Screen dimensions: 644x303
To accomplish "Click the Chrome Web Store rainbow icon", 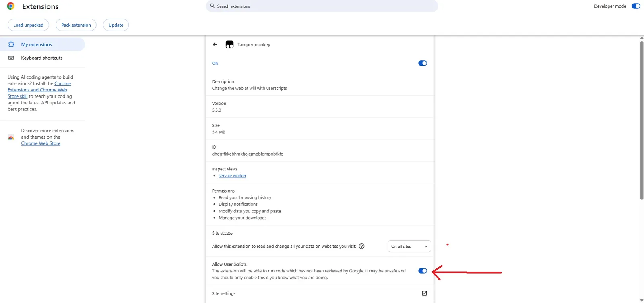I will [11, 137].
